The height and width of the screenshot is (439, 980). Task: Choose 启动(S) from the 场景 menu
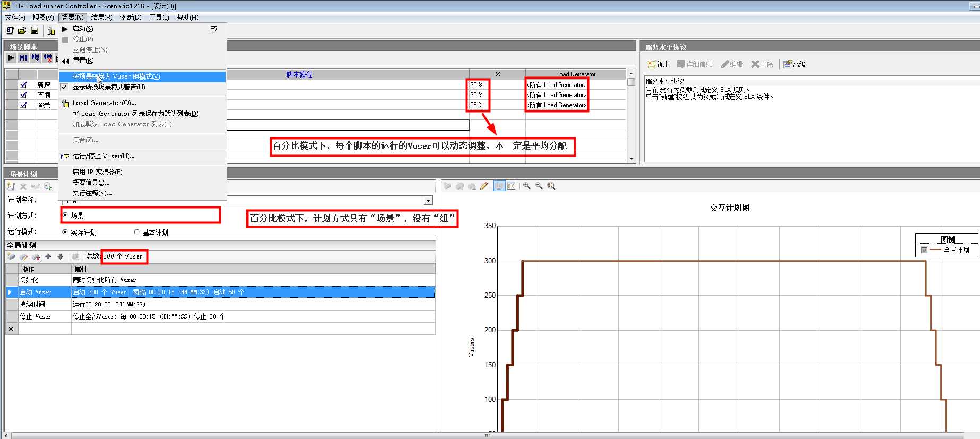tap(142, 29)
